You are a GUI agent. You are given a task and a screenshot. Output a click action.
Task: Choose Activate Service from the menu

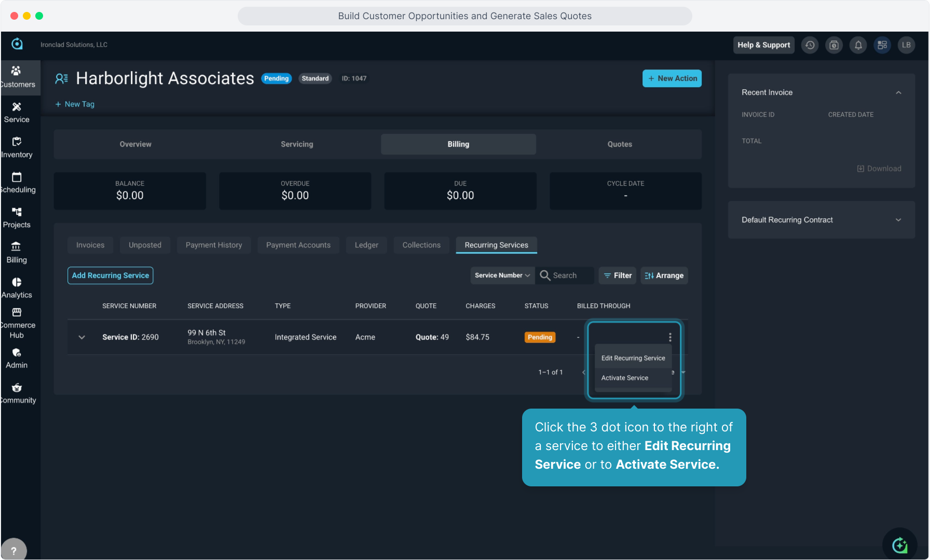click(x=624, y=378)
